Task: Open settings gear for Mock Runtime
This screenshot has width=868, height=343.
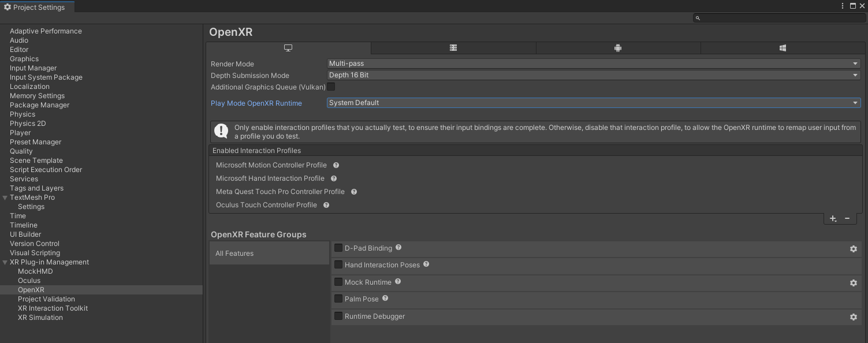Action: [854, 283]
